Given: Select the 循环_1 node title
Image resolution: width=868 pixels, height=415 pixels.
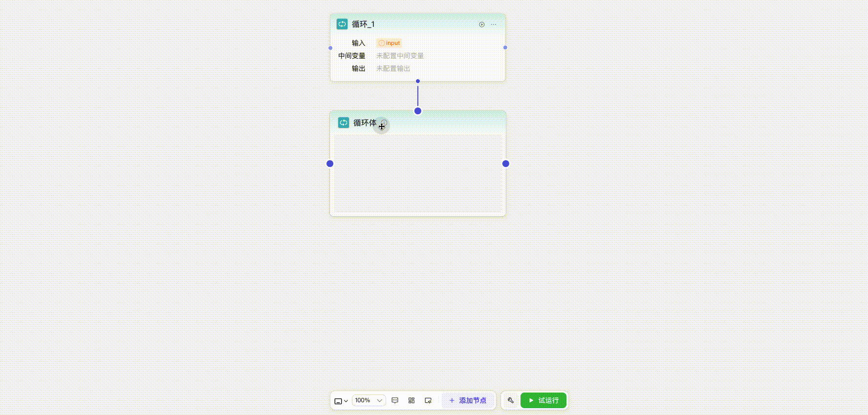Looking at the screenshot, I should [363, 24].
